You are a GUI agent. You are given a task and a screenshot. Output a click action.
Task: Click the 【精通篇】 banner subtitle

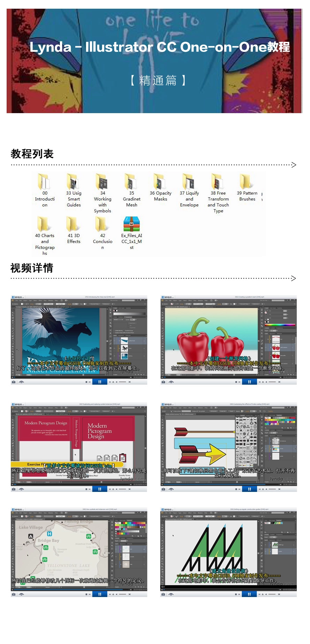click(x=158, y=80)
